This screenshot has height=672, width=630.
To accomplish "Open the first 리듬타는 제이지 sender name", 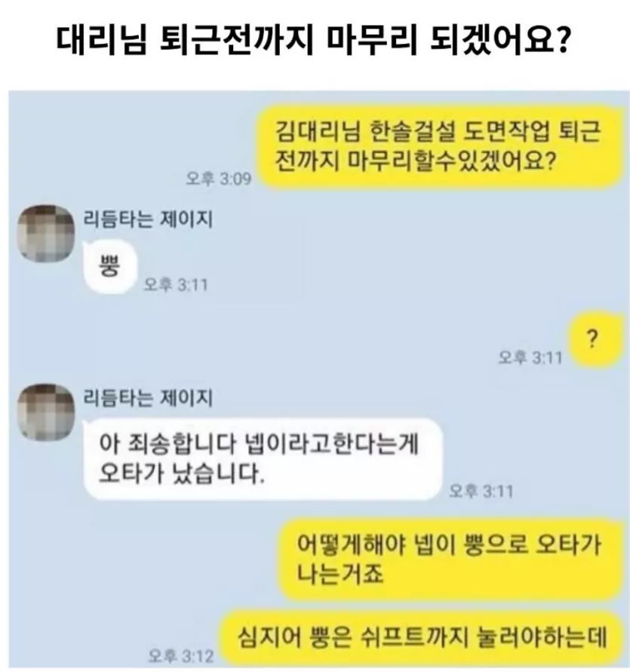I will pos(148,219).
